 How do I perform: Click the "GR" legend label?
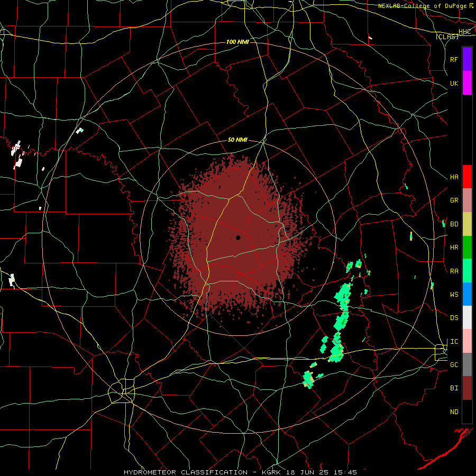point(454,200)
